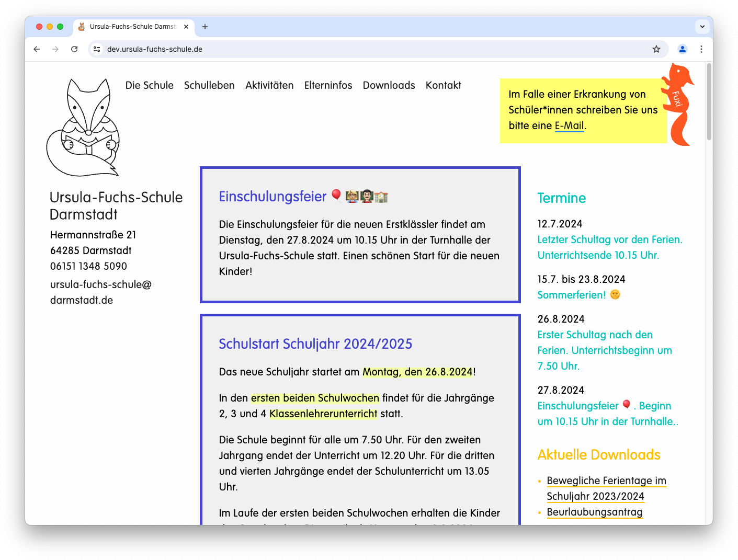Click date text 12.7.2024

[560, 224]
